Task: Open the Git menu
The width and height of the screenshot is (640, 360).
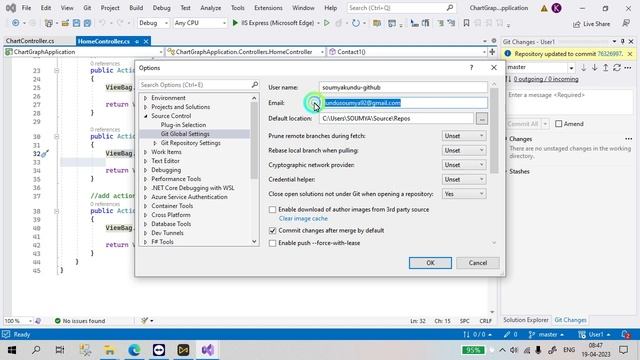Action: click(x=87, y=8)
